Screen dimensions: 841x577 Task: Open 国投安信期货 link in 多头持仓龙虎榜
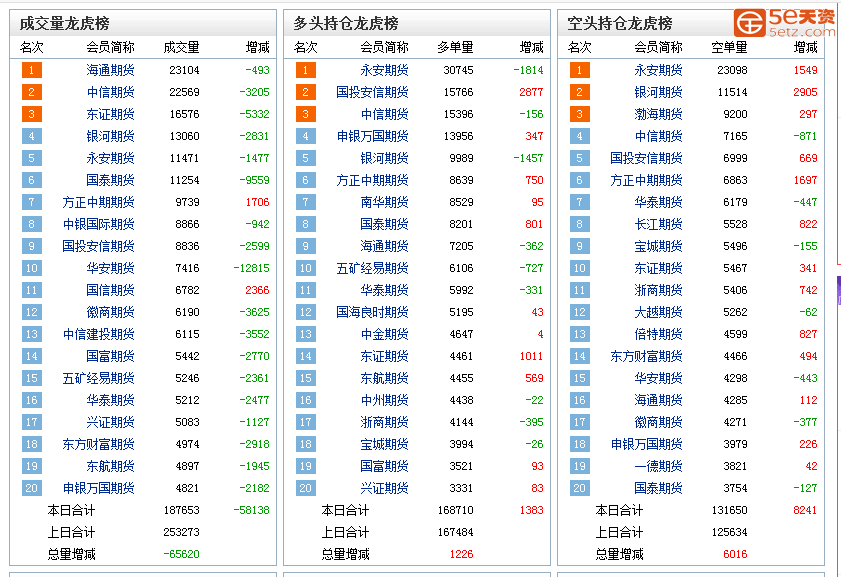[372, 92]
